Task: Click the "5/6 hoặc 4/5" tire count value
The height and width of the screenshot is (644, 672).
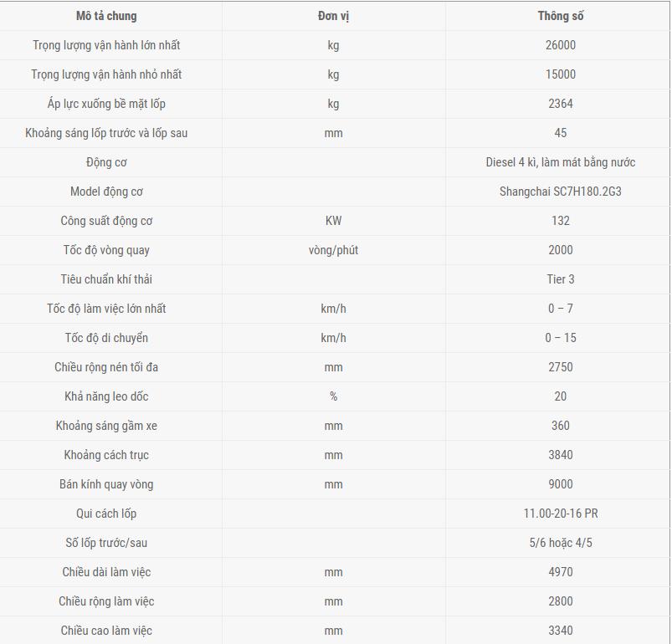Action: (x=560, y=543)
